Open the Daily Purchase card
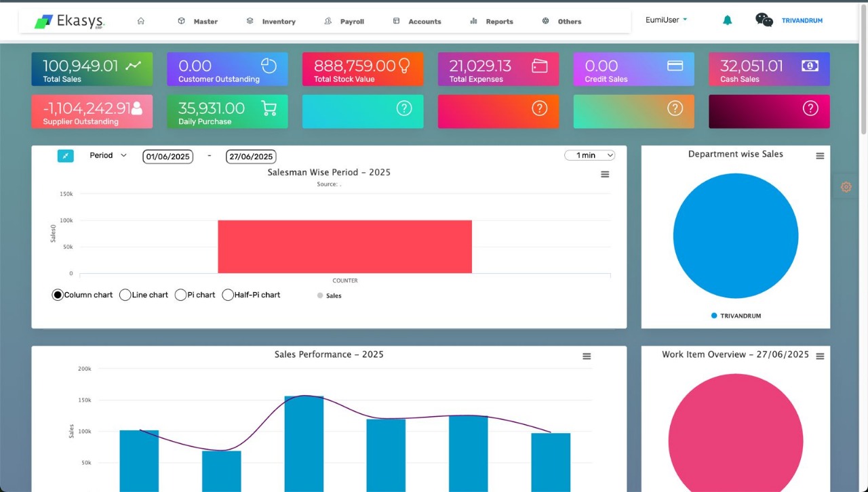 227,111
